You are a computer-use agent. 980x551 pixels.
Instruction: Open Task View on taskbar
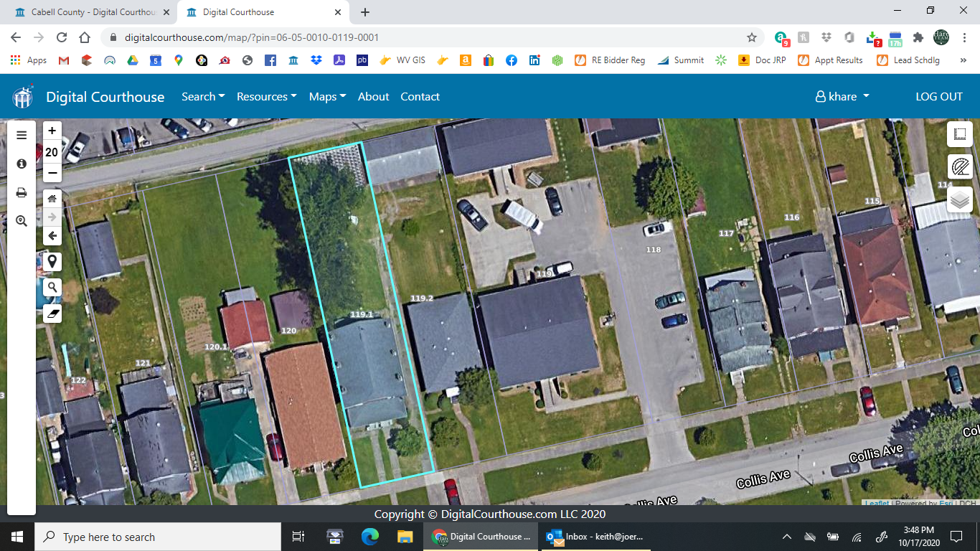click(298, 537)
